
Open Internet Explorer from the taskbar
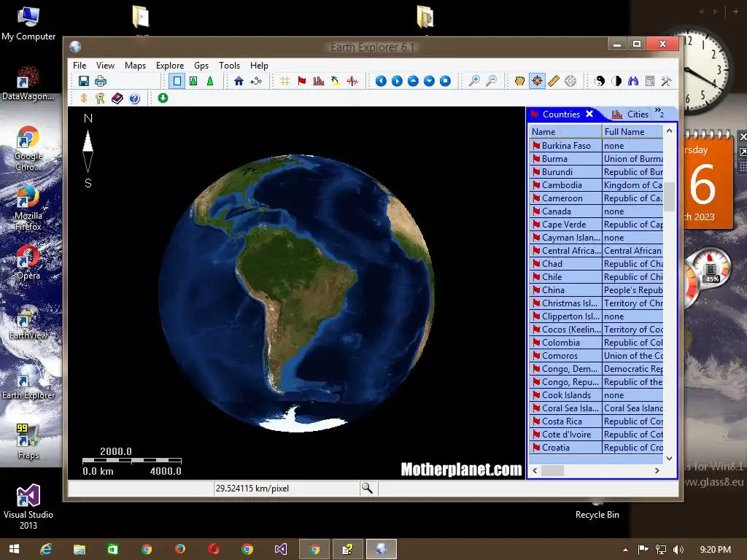[x=46, y=549]
